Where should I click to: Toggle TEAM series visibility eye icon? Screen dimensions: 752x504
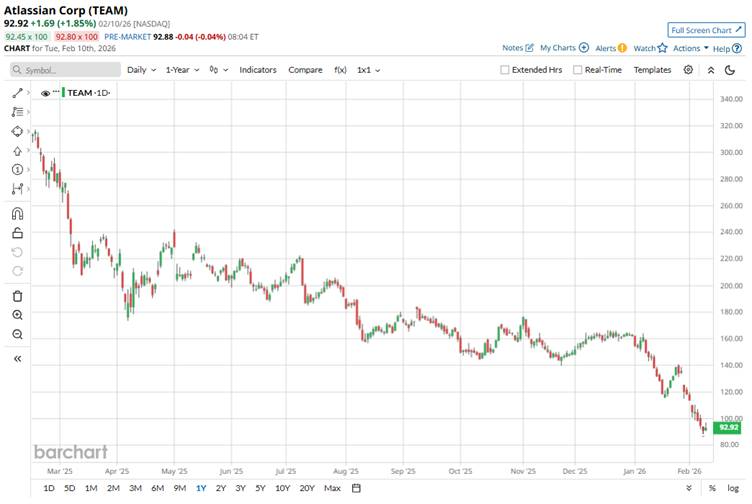46,94
